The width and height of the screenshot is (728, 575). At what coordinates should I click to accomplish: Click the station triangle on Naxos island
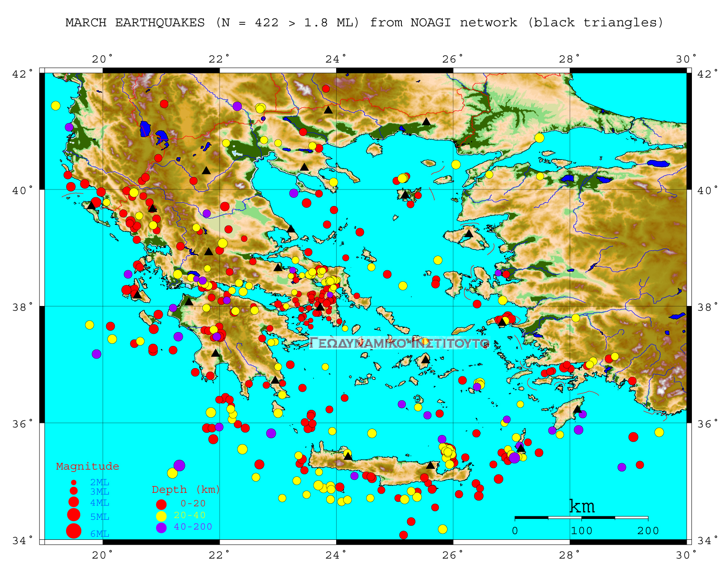[x=425, y=359]
